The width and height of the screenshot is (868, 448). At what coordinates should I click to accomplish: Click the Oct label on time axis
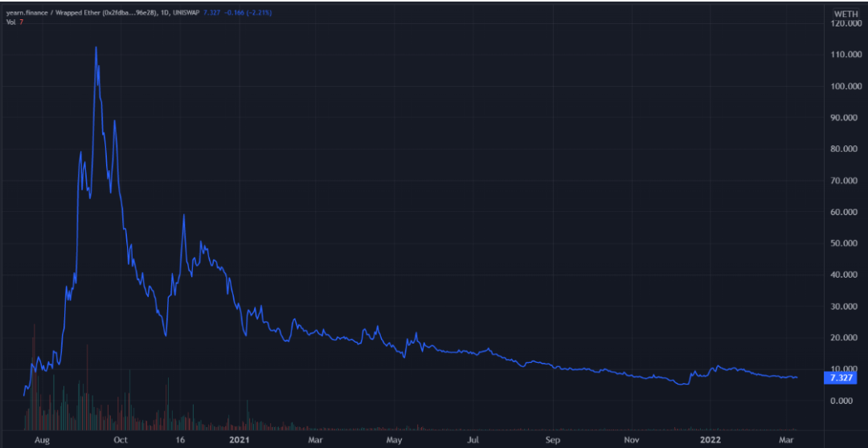[x=120, y=440]
